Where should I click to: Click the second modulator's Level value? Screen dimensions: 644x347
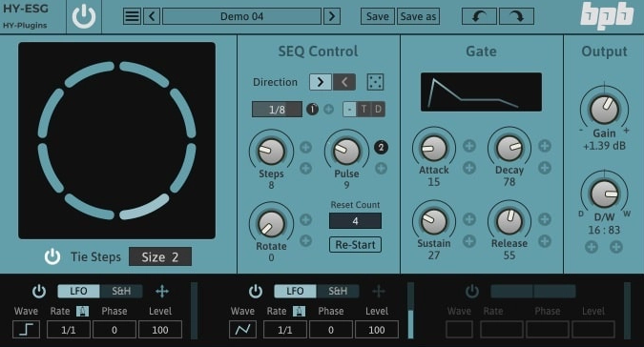click(x=377, y=329)
